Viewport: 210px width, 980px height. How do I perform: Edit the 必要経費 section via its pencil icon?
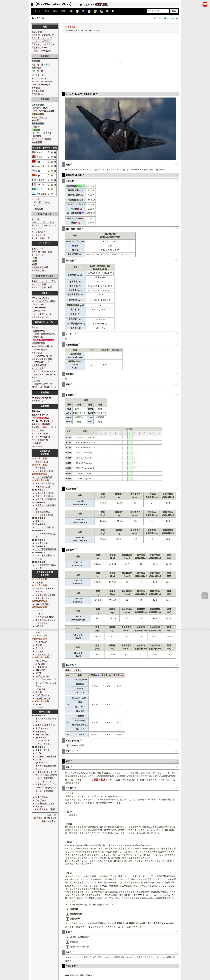click(x=75, y=181)
